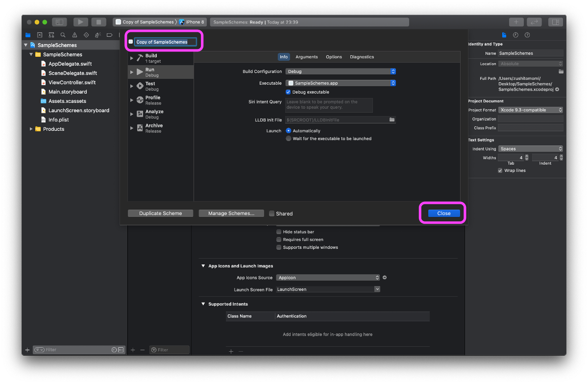Click the Siri Intent Query field
Image resolution: width=588 pixels, height=384 pixels.
[329, 105]
